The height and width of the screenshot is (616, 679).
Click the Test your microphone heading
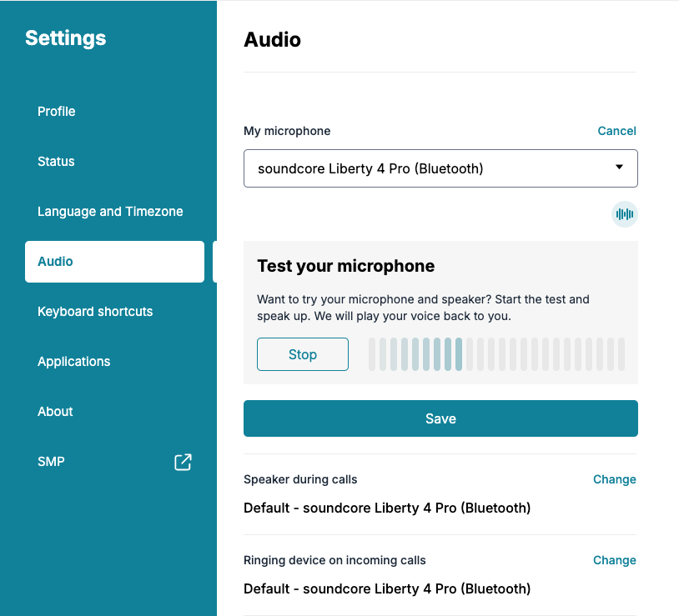(x=345, y=267)
